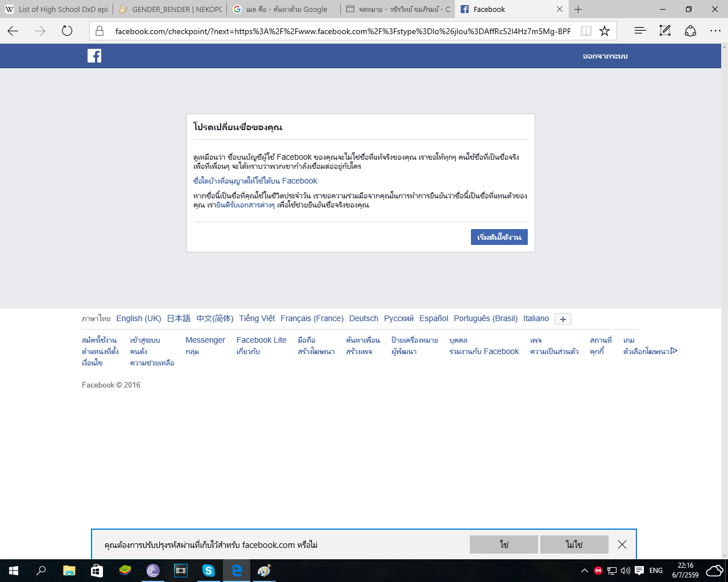This screenshot has width=728, height=582.
Task: Click "Facebook © 2016" footer text
Action: [x=111, y=385]
